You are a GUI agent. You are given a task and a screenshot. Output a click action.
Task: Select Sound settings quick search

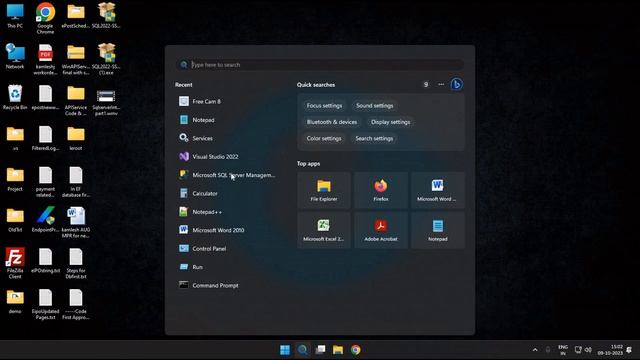374,106
